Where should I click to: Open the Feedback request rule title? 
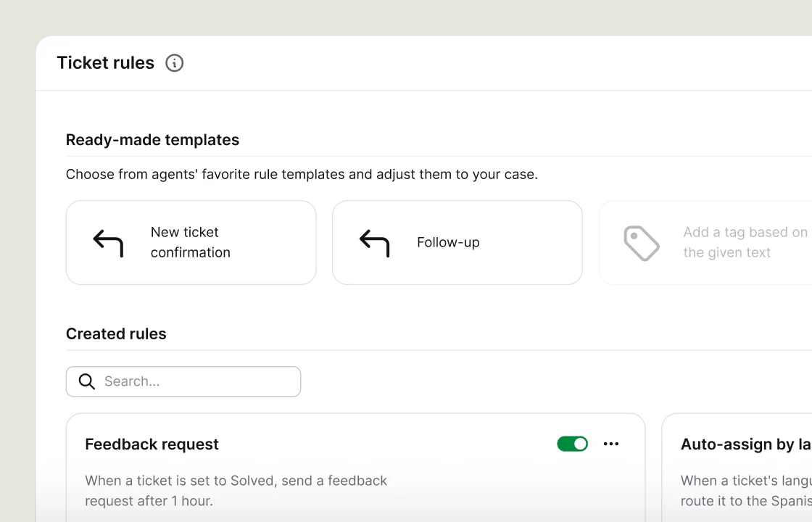click(152, 444)
